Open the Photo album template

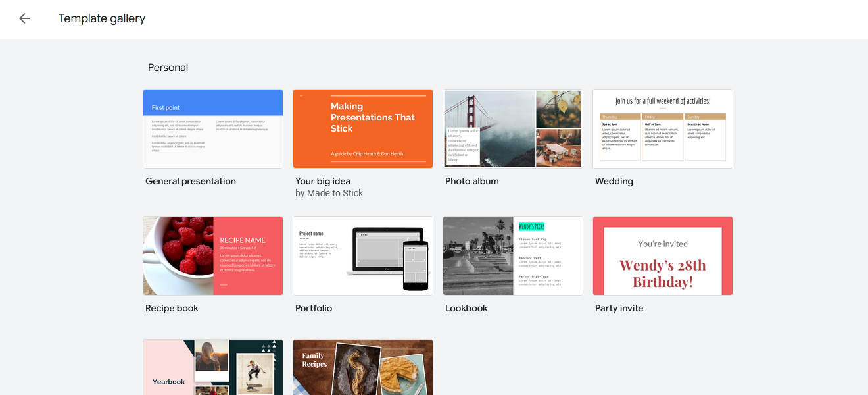(512, 128)
